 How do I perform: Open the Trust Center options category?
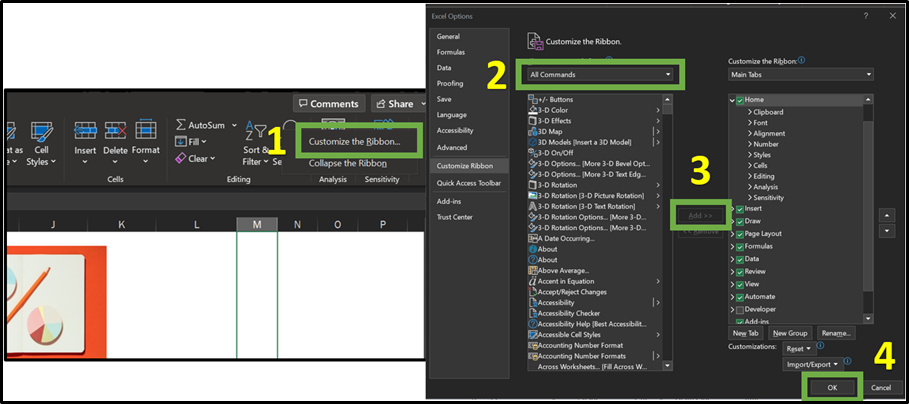[x=455, y=217]
